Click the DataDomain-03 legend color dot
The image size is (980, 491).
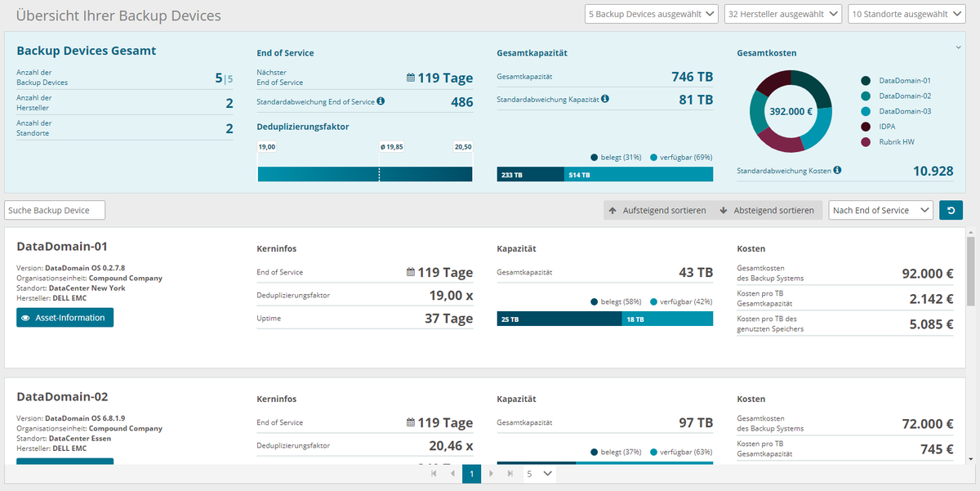(x=865, y=111)
